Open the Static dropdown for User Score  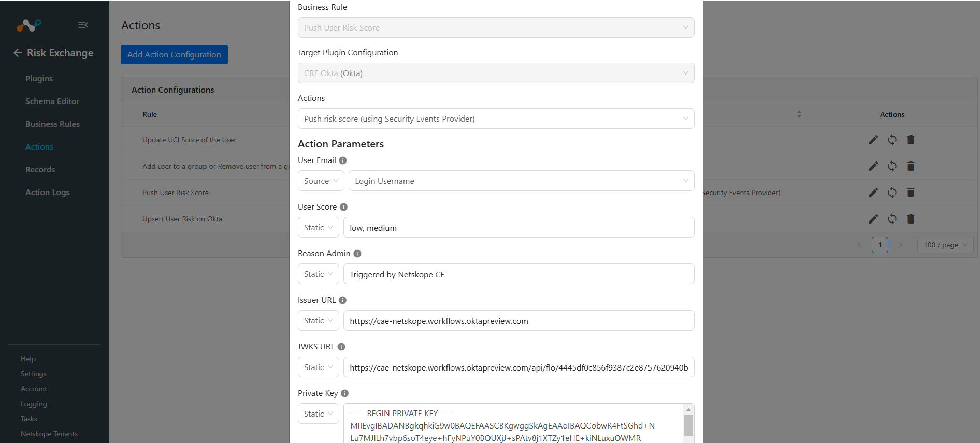click(318, 227)
